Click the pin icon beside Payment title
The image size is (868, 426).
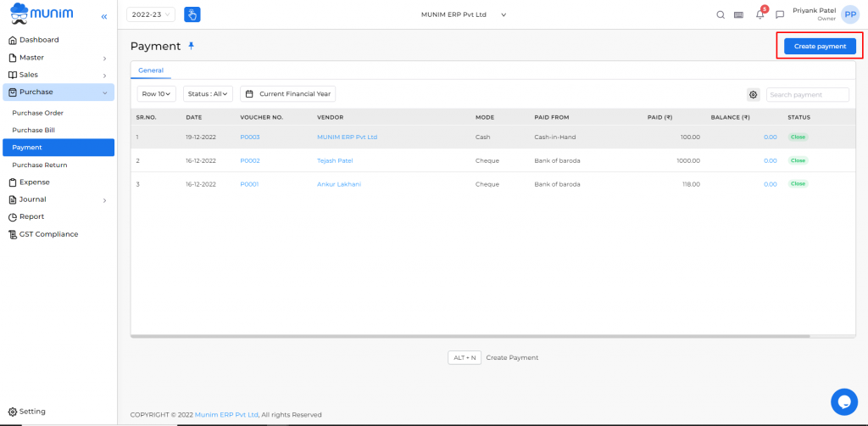click(191, 46)
